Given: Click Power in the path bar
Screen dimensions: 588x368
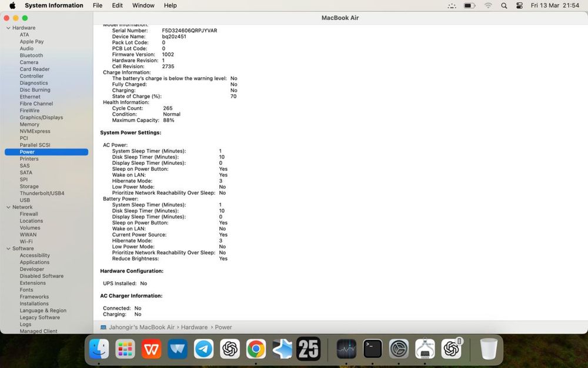Looking at the screenshot, I should tap(223, 327).
